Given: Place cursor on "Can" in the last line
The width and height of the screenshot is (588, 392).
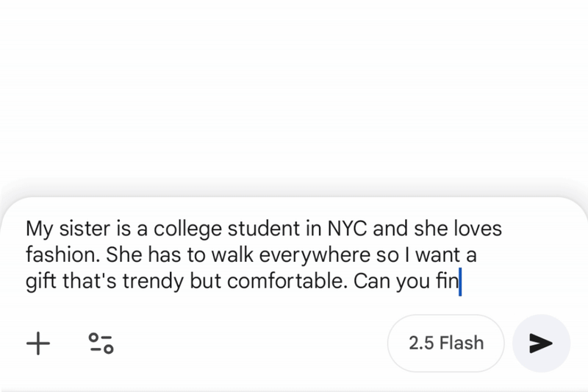Looking at the screenshot, I should pos(372,282).
